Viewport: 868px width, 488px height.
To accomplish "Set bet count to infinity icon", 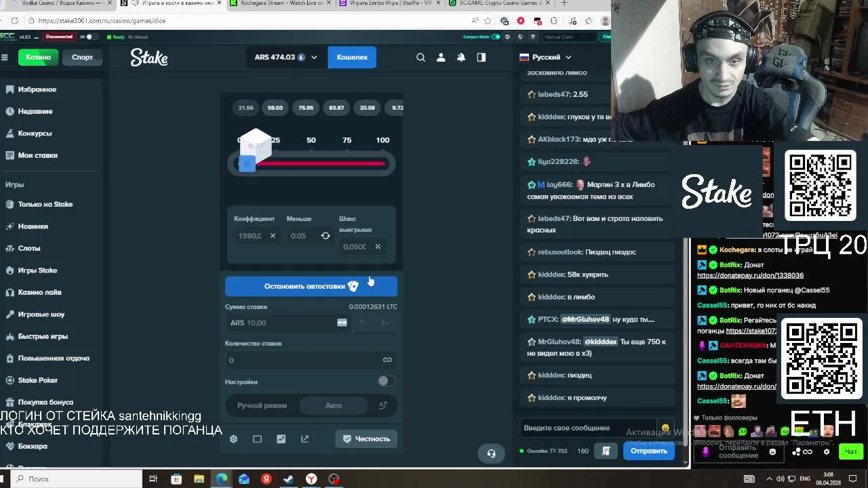I will [x=387, y=360].
